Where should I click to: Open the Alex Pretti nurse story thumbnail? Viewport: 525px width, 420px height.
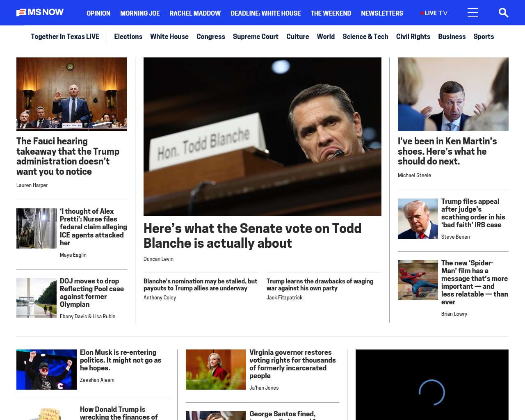point(37,228)
